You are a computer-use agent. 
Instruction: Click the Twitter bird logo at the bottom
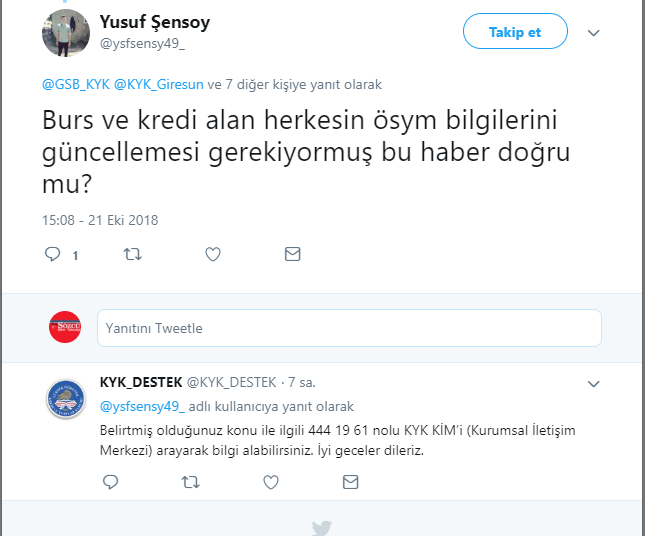tap(321, 527)
